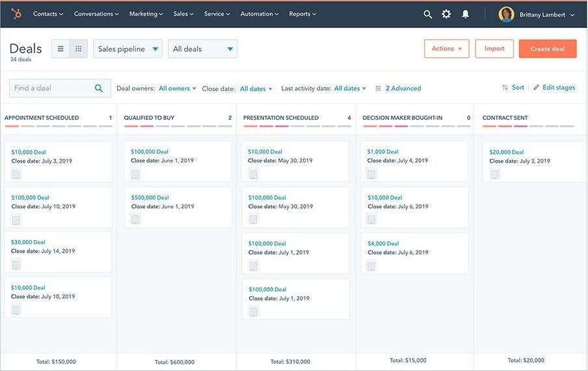Click Total: $600,000 footer text
This screenshot has width=588, height=371.
pyautogui.click(x=175, y=363)
